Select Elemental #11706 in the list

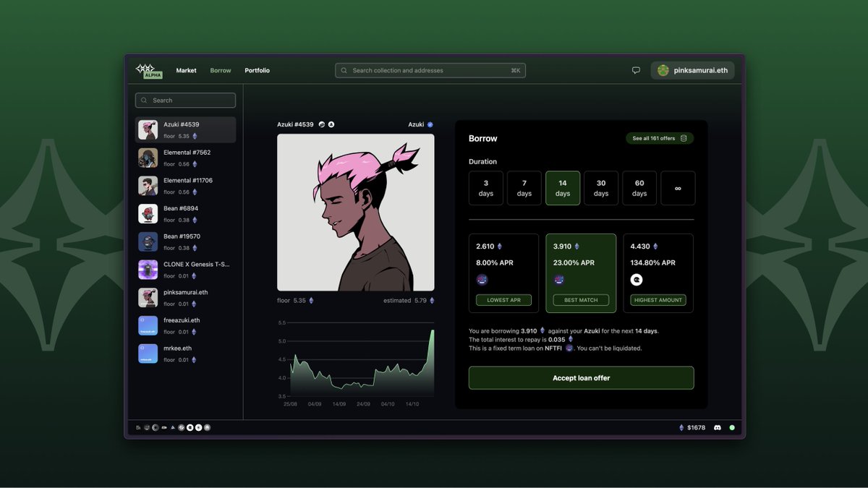pyautogui.click(x=186, y=186)
